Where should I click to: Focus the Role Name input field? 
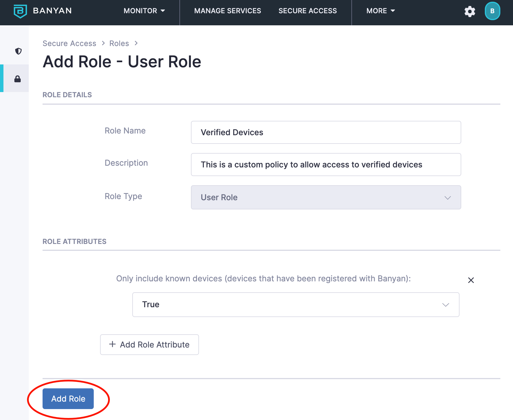click(x=326, y=132)
